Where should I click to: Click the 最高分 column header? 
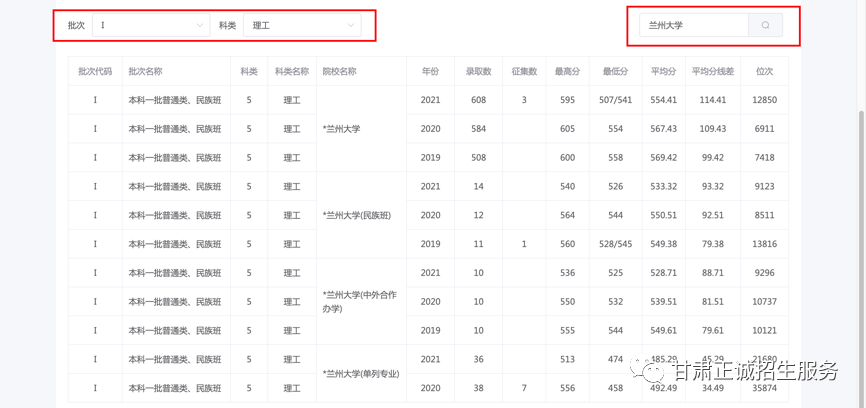pos(567,72)
